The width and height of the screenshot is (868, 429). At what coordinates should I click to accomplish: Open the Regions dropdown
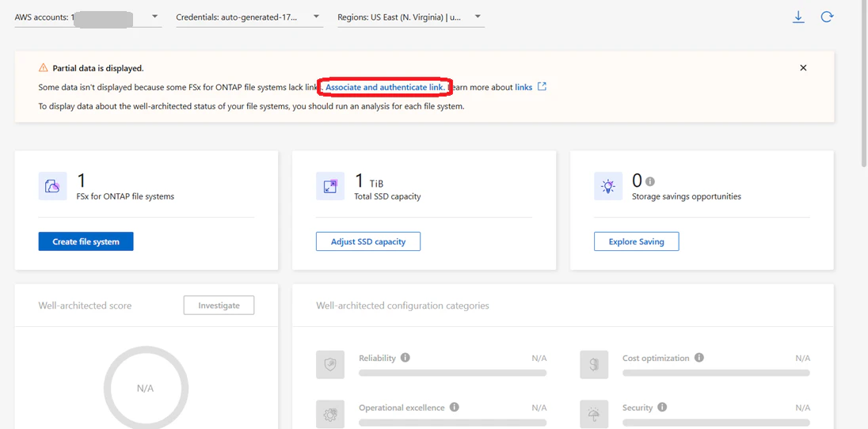click(411, 17)
